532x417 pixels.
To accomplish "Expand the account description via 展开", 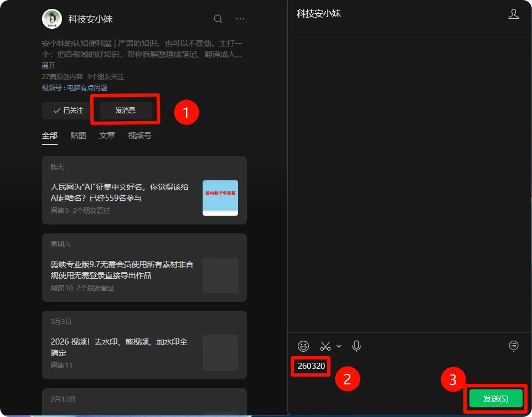I will click(48, 65).
